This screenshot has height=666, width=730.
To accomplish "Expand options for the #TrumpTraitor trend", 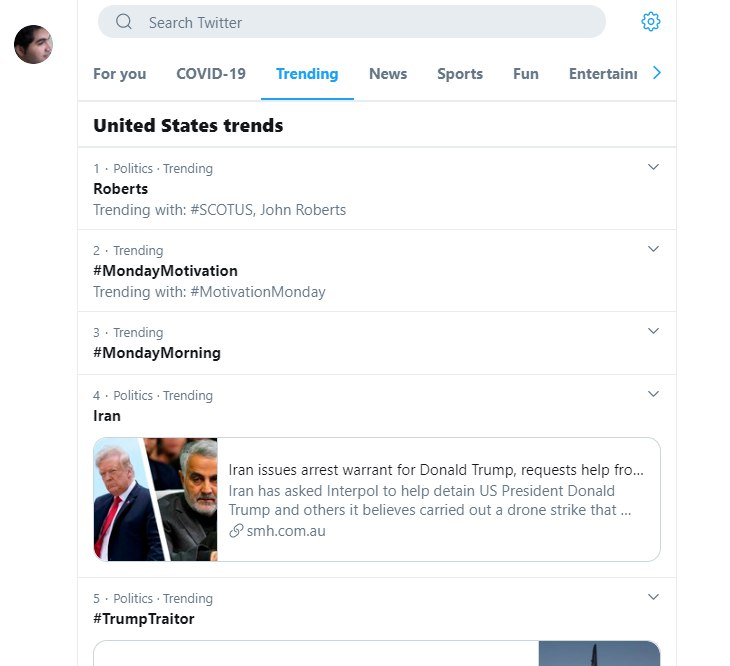I will point(653,597).
